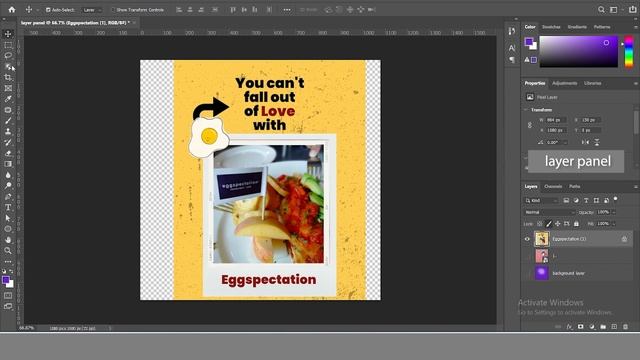The width and height of the screenshot is (640, 360).
Task: Switch to the Gradients tab
Action: pos(577,27)
